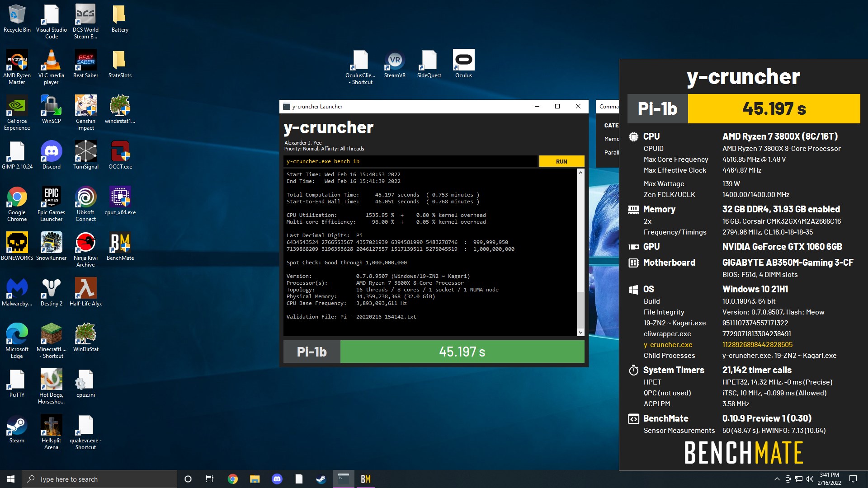This screenshot has height=488, width=868.
Task: Open BONEWORKS desktop icon
Action: pos(17,247)
